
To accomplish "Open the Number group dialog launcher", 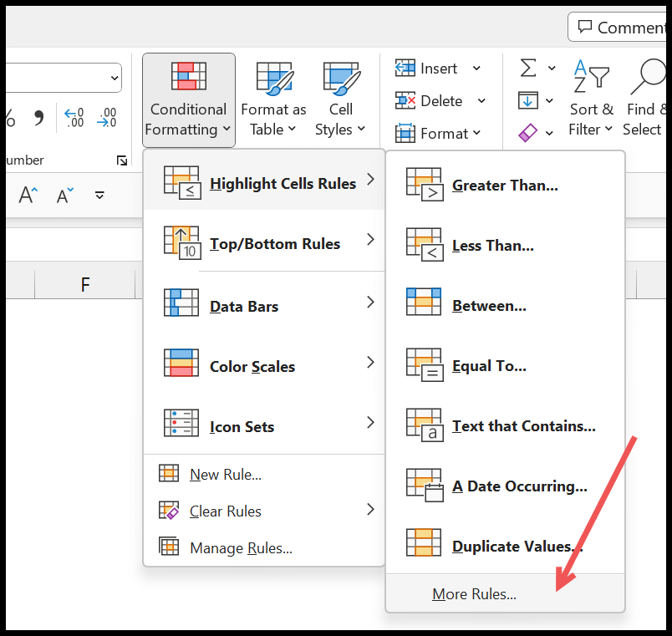I will click(x=122, y=160).
